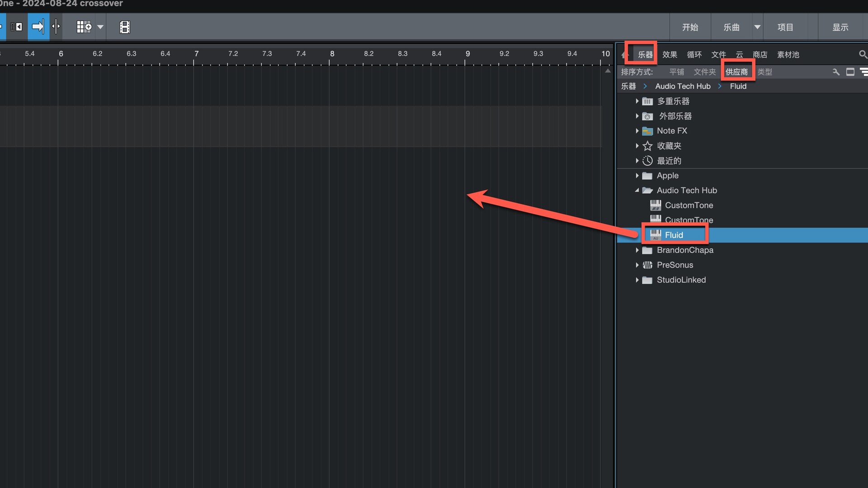Click the window thumbnail view icon
This screenshot has width=868, height=488.
pos(850,72)
